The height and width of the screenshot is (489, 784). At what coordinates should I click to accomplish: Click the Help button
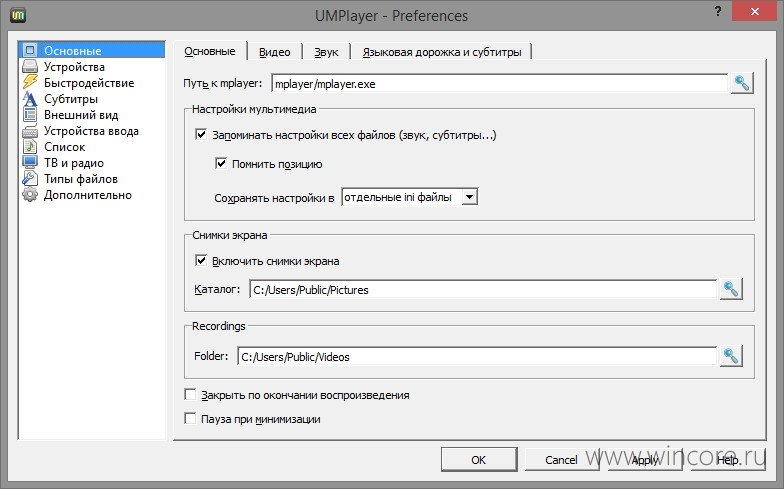(x=728, y=460)
